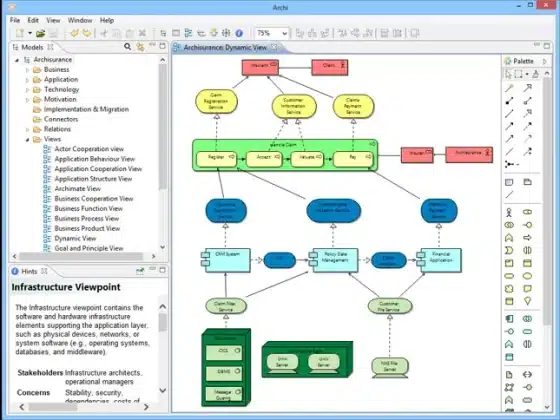Open the File menu
The image size is (560, 420).
15,20
